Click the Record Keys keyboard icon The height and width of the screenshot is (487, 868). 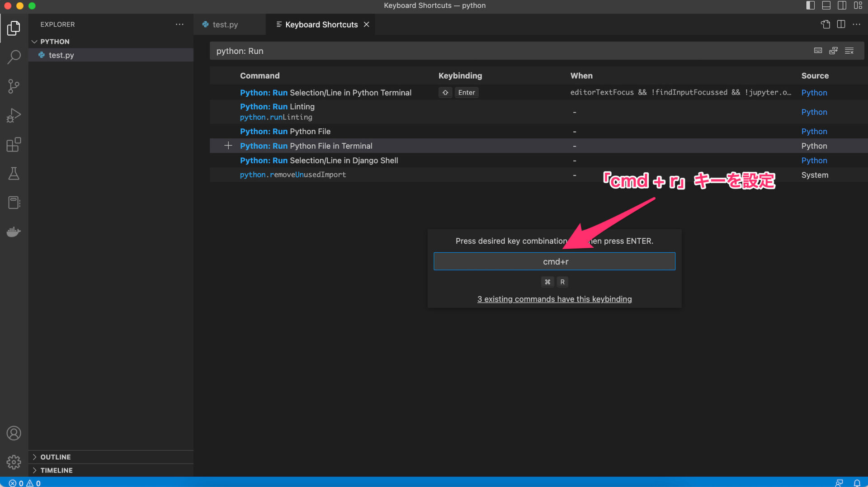click(817, 51)
